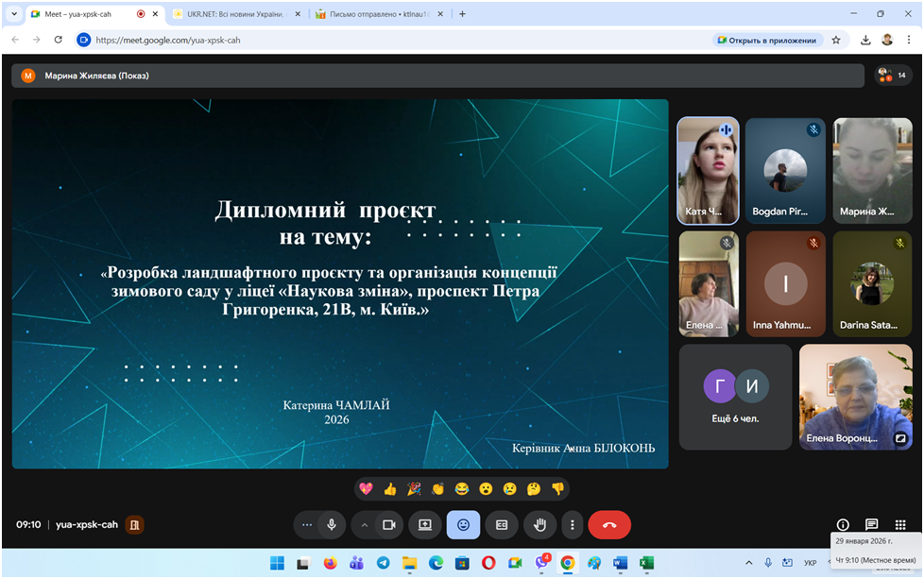The image size is (924, 579).
Task: Click the Открыть в приложении button
Action: [x=766, y=40]
